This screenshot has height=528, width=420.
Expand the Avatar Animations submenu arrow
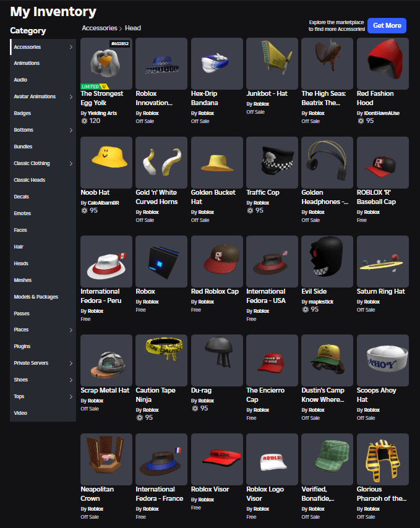click(71, 96)
